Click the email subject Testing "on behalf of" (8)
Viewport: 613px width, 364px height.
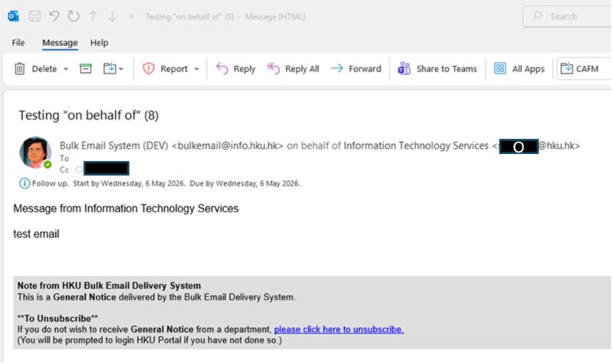tap(89, 116)
